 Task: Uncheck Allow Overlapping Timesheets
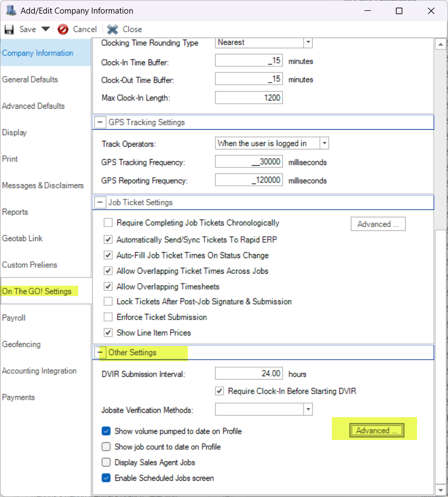coord(108,286)
